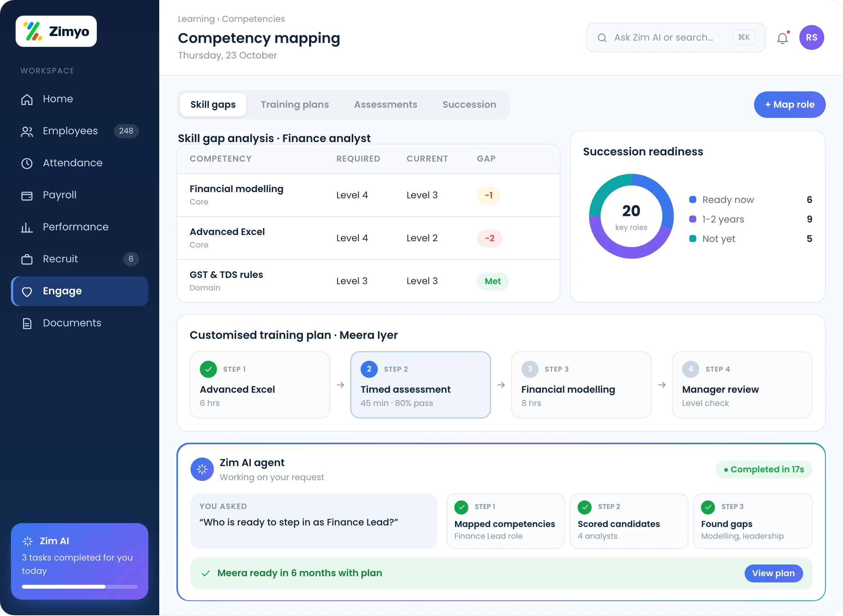This screenshot has height=616, width=843.
Task: Click the notification bell icon
Action: pyautogui.click(x=783, y=38)
